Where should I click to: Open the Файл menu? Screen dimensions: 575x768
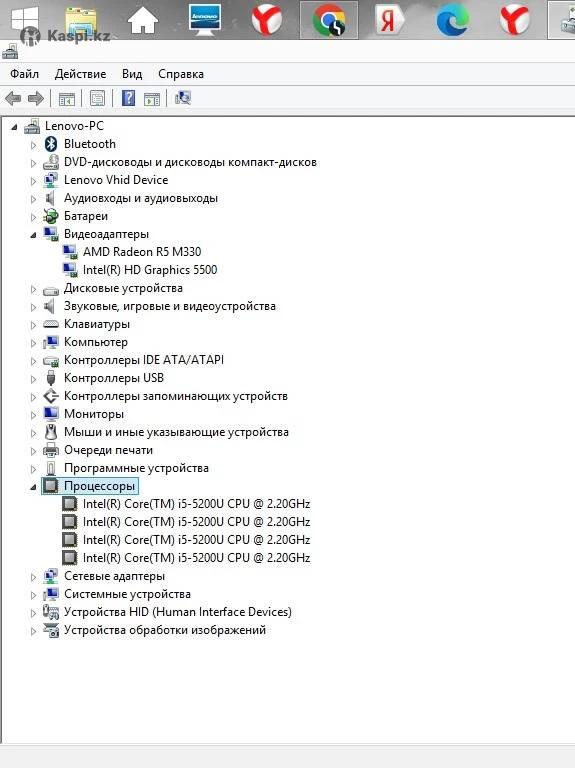pyautogui.click(x=24, y=74)
